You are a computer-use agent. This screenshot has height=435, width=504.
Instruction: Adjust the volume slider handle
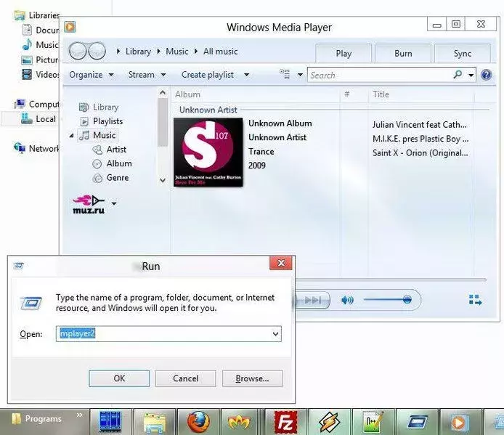coord(407,300)
